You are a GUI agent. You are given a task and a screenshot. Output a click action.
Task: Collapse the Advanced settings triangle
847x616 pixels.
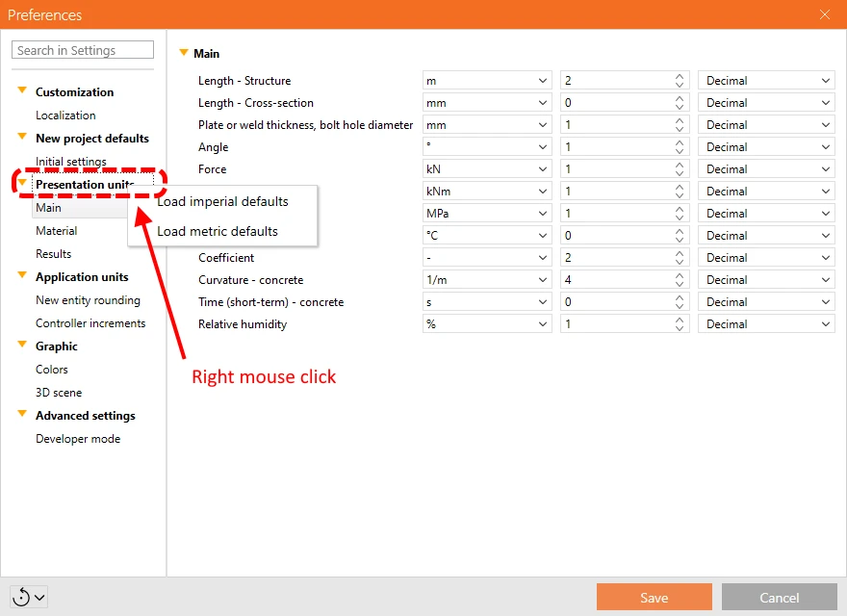click(x=22, y=413)
